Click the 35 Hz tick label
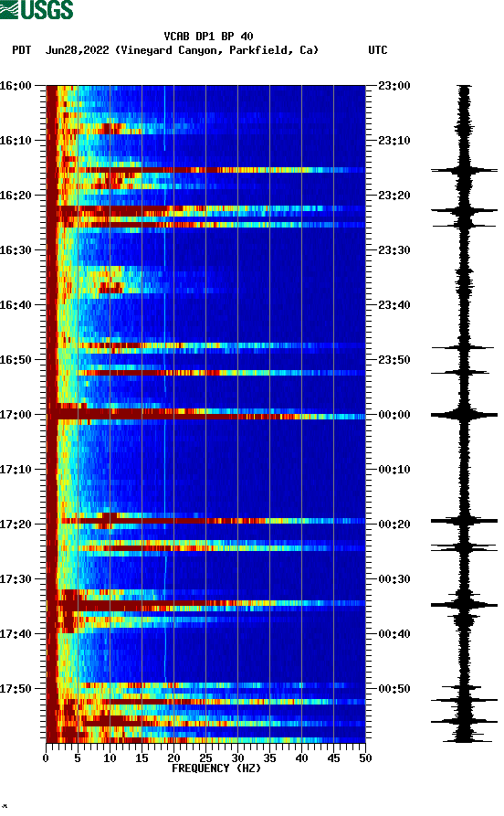This screenshot has height=816, width=504. [x=269, y=758]
